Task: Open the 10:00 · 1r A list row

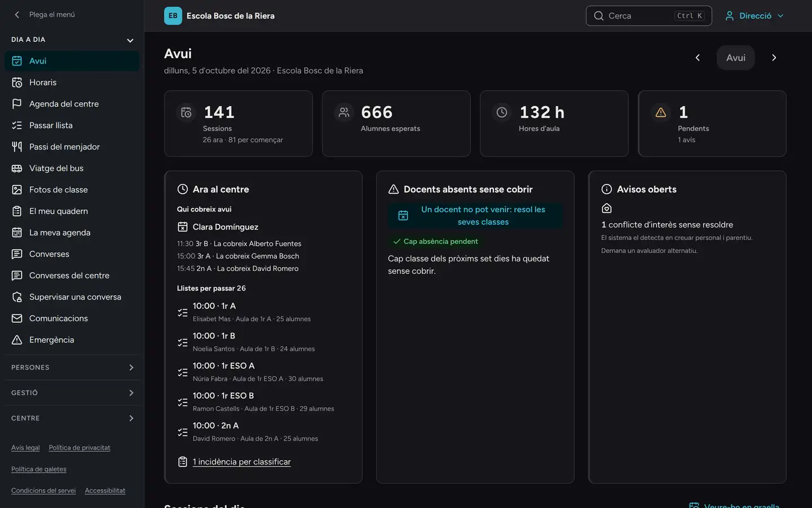Action: point(263,312)
